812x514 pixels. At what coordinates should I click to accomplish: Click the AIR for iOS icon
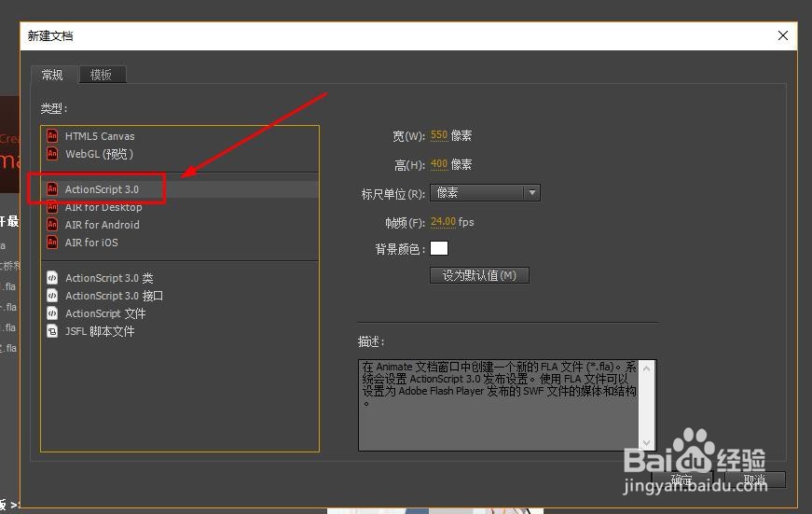[x=52, y=243]
